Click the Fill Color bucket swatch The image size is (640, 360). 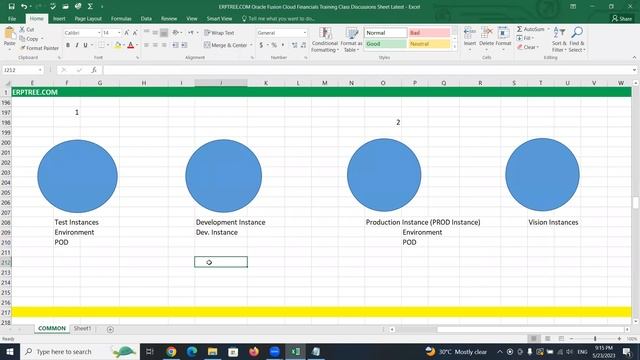pos(118,45)
